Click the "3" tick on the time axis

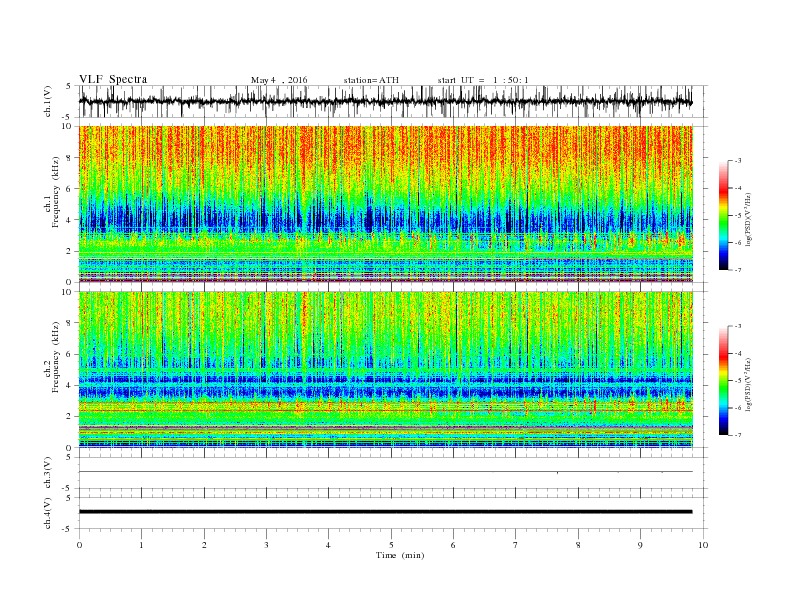coord(266,545)
